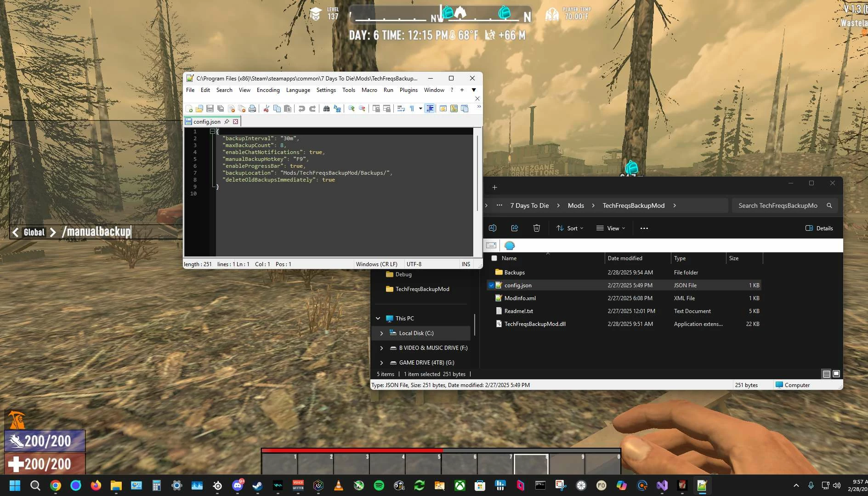Open Find with the binoculars icon
The height and width of the screenshot is (496, 868).
326,108
